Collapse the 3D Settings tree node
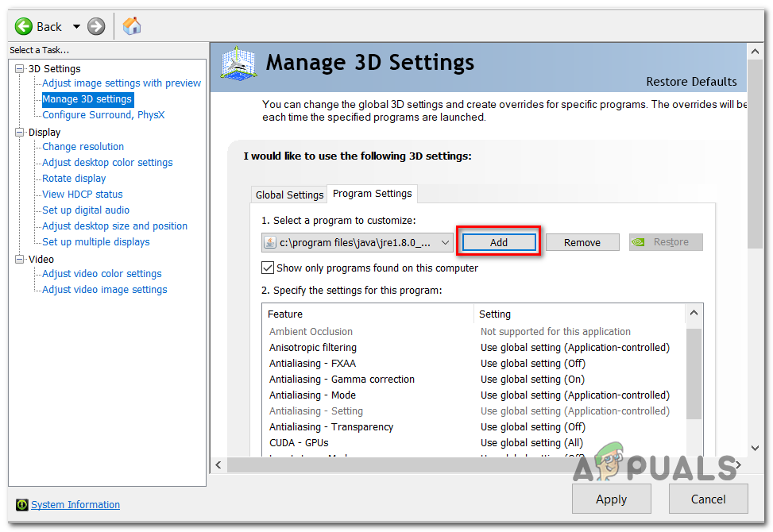The height and width of the screenshot is (532, 773). pos(19,69)
